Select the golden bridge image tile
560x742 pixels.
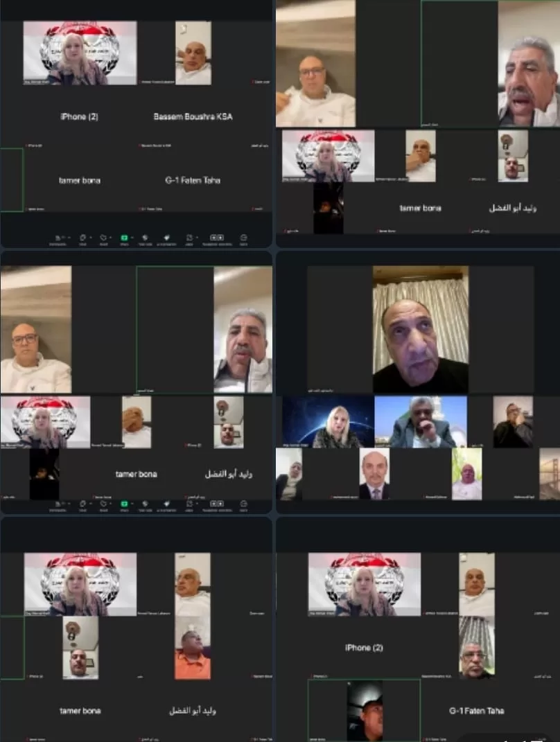pos(550,474)
